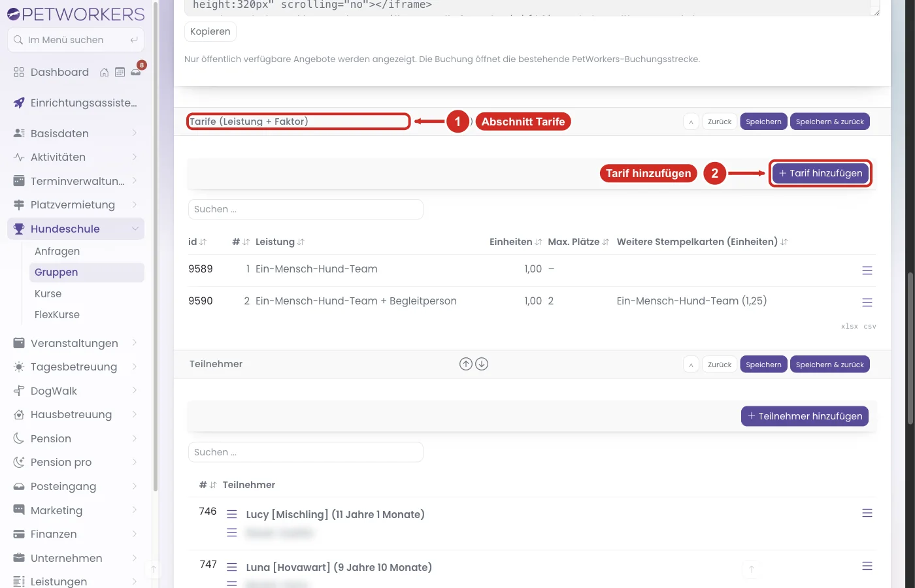Click the Kopieren button
915x588 pixels.
coord(210,31)
